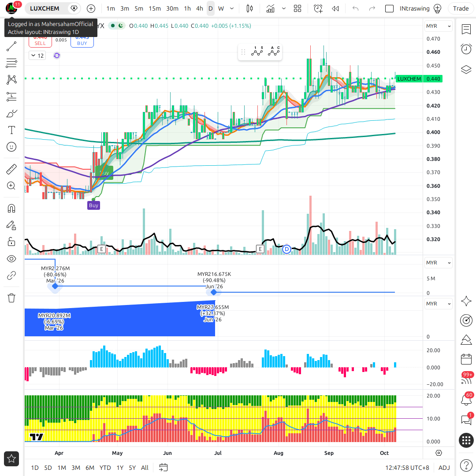This screenshot has width=476, height=476.
Task: Switch to the 1h timeframe
Action: [x=187, y=8]
